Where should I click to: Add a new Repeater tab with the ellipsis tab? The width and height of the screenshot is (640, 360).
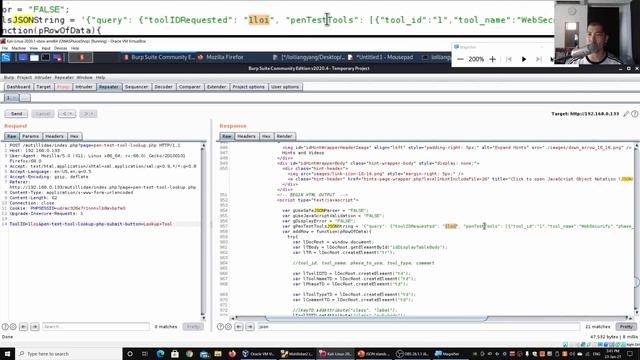pos(25,98)
